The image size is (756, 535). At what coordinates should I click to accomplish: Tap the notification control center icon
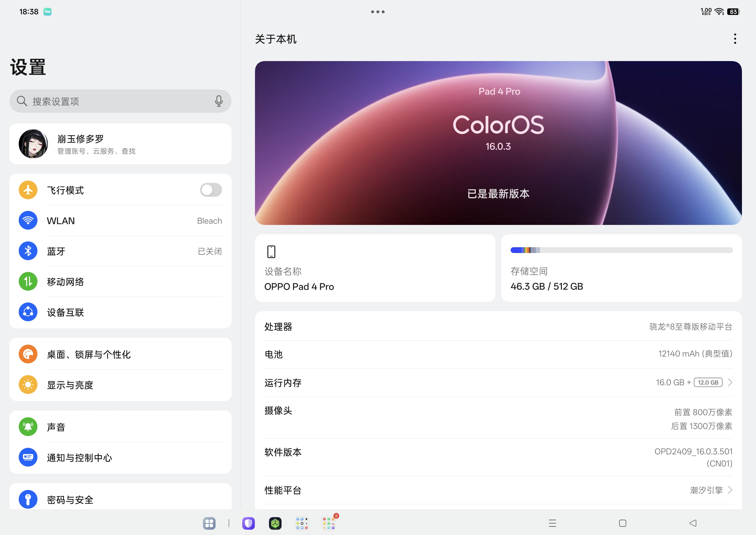(28, 458)
